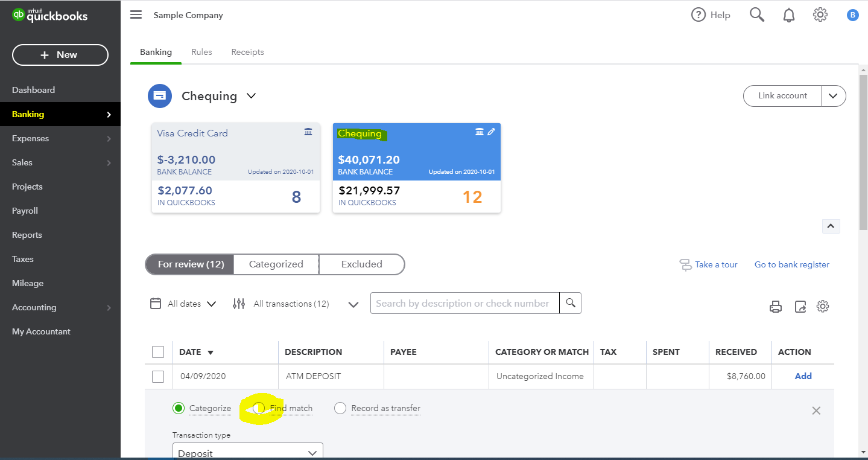The image size is (868, 460).
Task: Open the table settings gear icon
Action: point(823,306)
